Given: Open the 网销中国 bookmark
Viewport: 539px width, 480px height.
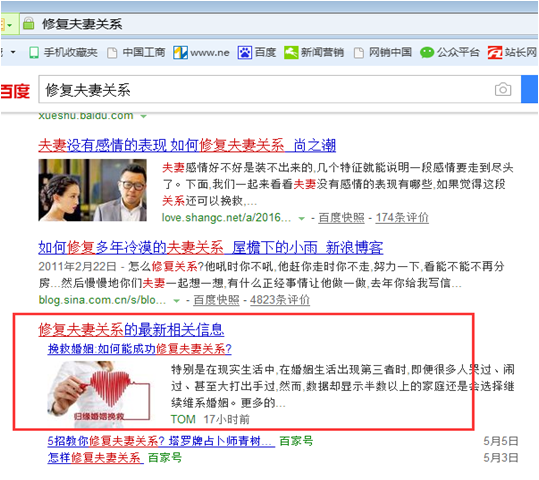Looking at the screenshot, I should tap(383, 53).
